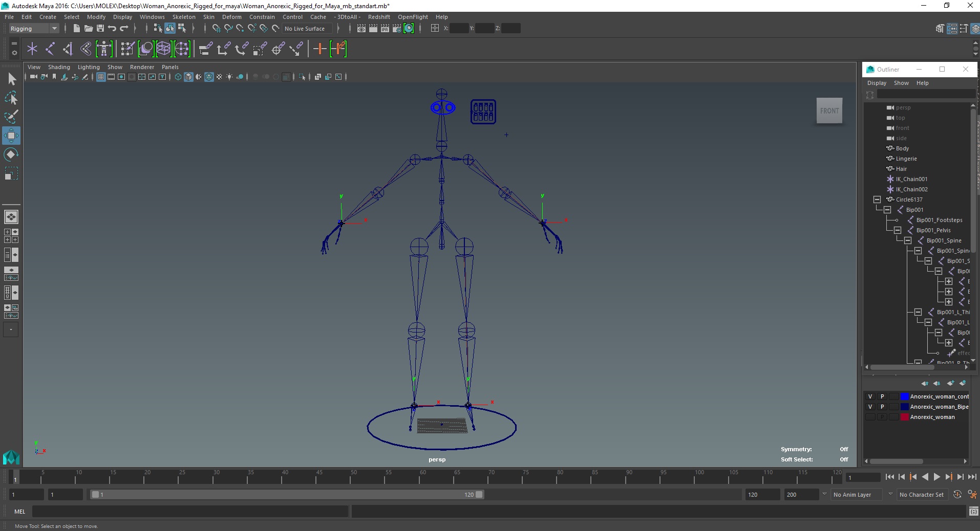Click the Play forwards button
980x531 pixels.
tap(936, 477)
